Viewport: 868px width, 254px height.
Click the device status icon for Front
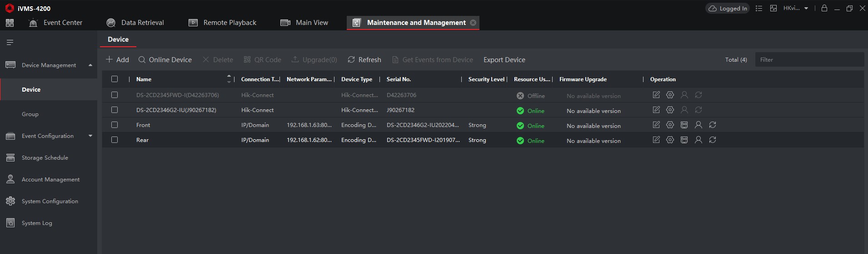click(x=684, y=125)
